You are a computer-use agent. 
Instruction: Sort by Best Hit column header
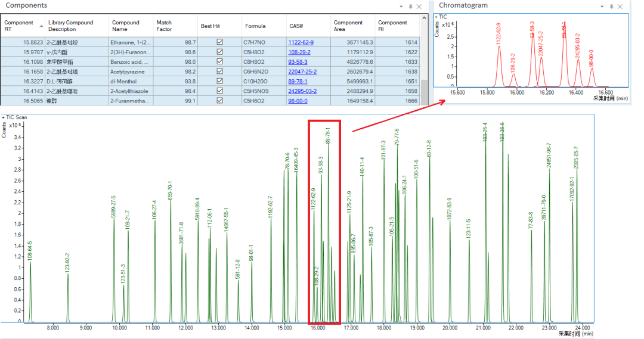pos(219,26)
